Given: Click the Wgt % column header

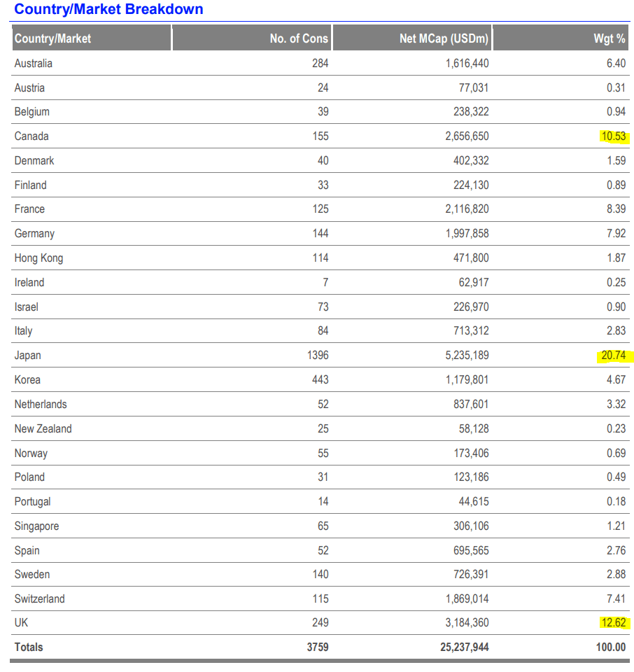Looking at the screenshot, I should pyautogui.click(x=609, y=38).
